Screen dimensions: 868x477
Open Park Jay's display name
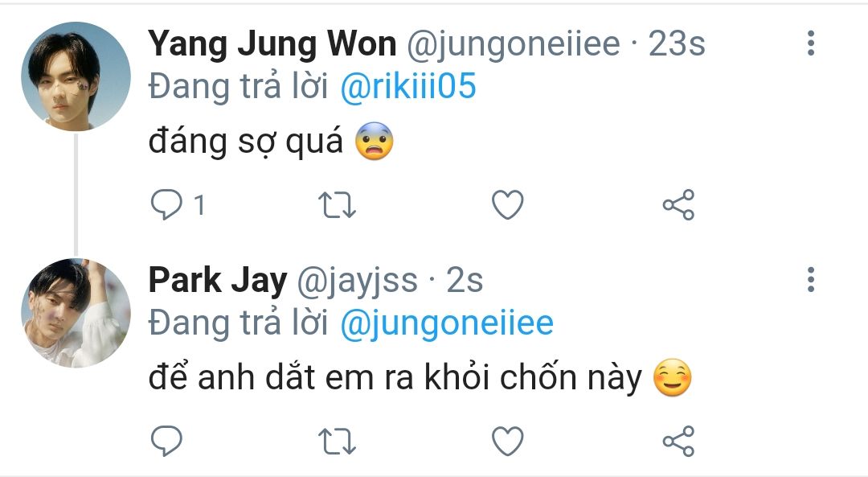pyautogui.click(x=217, y=281)
